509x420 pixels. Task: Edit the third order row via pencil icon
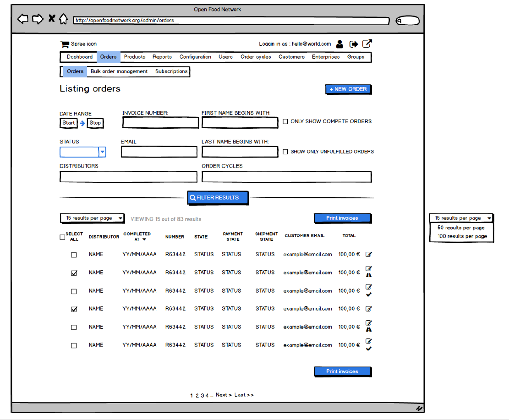[369, 287]
